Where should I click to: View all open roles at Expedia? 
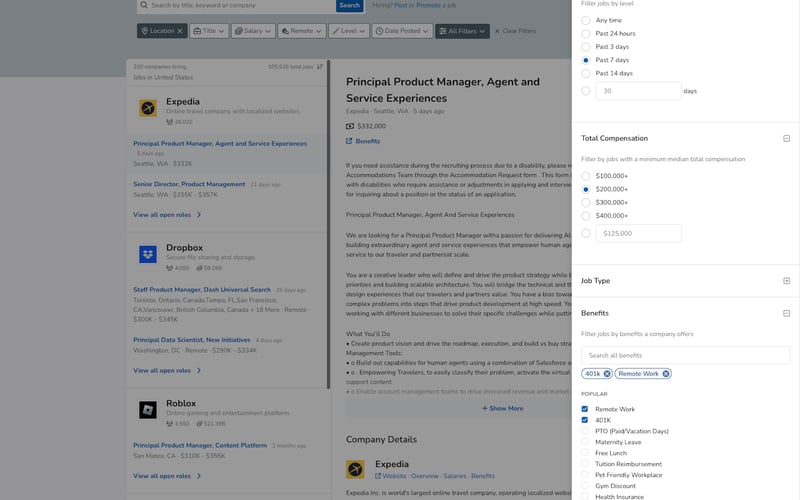[167, 215]
